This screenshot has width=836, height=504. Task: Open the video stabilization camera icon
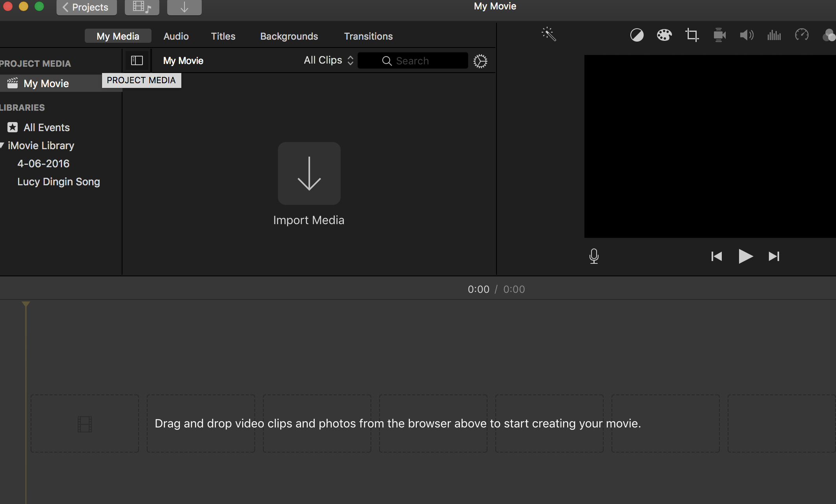point(719,35)
